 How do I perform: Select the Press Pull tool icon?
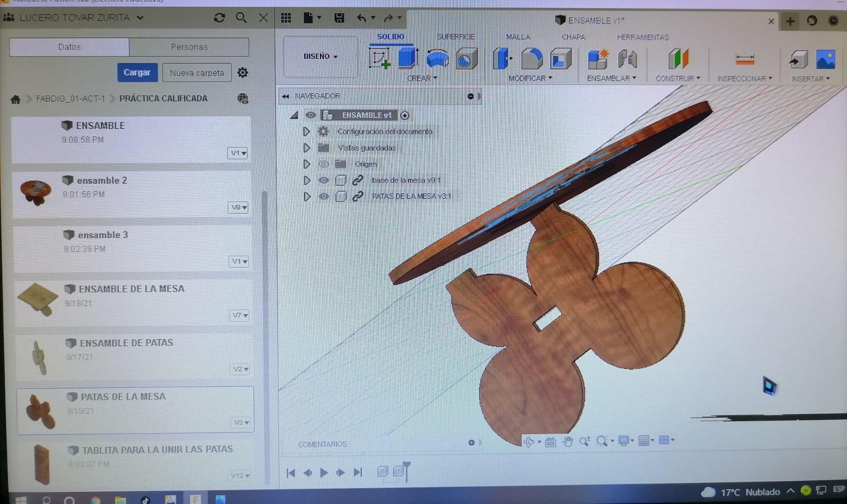pyautogui.click(x=502, y=59)
